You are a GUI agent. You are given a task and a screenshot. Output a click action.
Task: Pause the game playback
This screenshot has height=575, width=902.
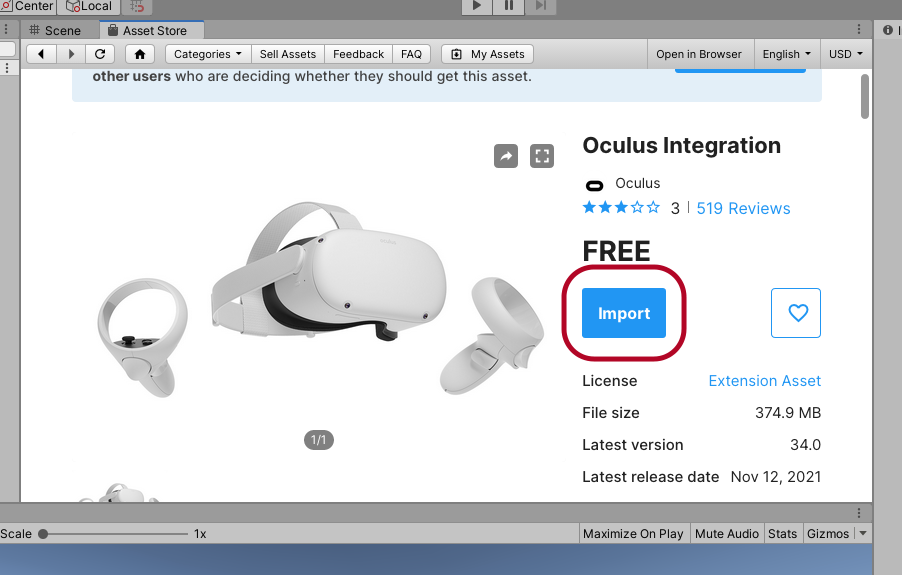pyautogui.click(x=509, y=6)
